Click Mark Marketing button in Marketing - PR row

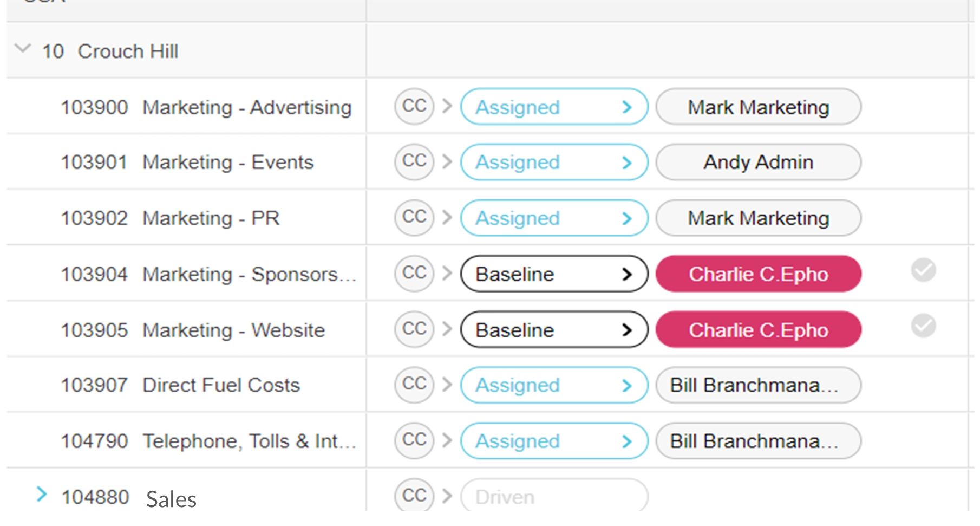coord(758,218)
